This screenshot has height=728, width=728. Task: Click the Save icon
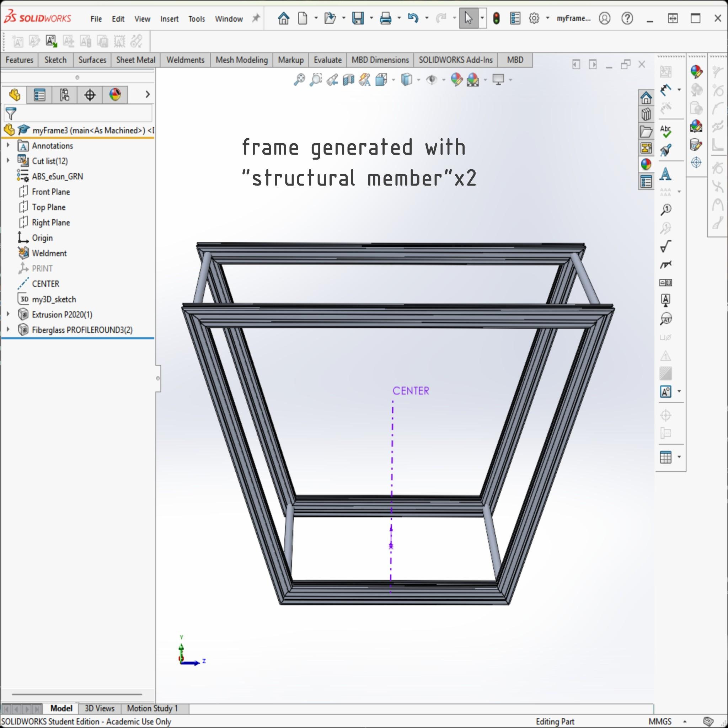pos(358,18)
